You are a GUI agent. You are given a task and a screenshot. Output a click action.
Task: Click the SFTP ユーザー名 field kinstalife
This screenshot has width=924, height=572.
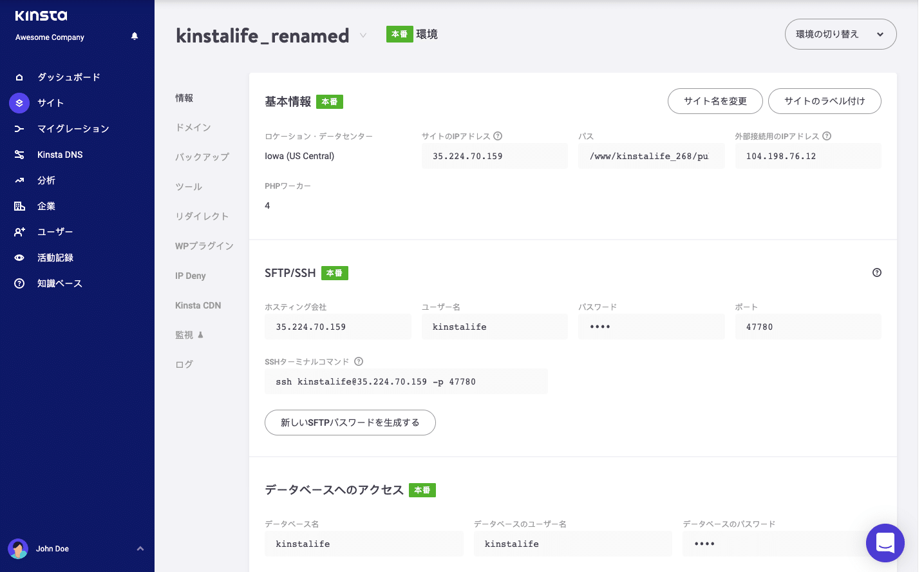point(495,327)
